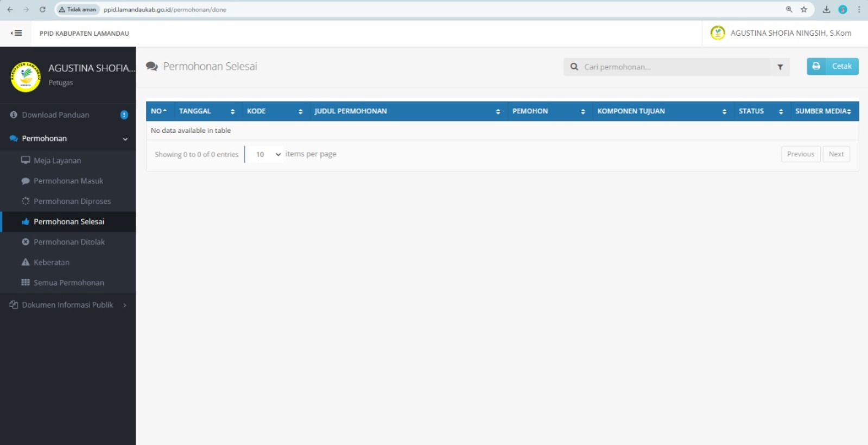Screen dimensions: 868x445
Task: Click 'Showing 0 to 0 of 0 entries' text
Action: [x=197, y=154]
